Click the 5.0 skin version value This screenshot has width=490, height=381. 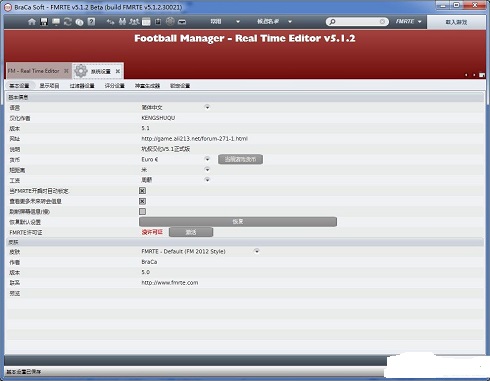(145, 272)
